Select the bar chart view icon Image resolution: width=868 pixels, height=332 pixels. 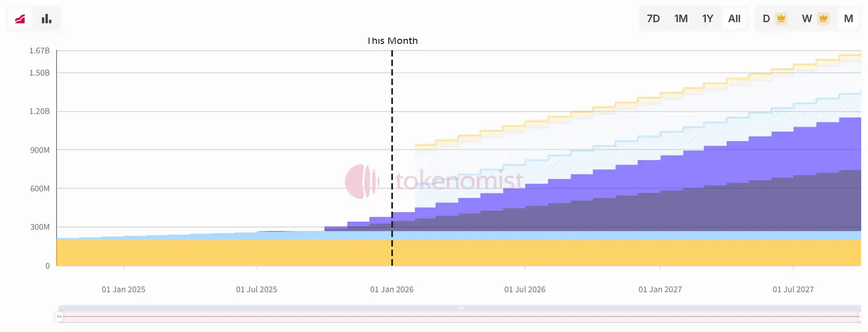click(x=47, y=18)
